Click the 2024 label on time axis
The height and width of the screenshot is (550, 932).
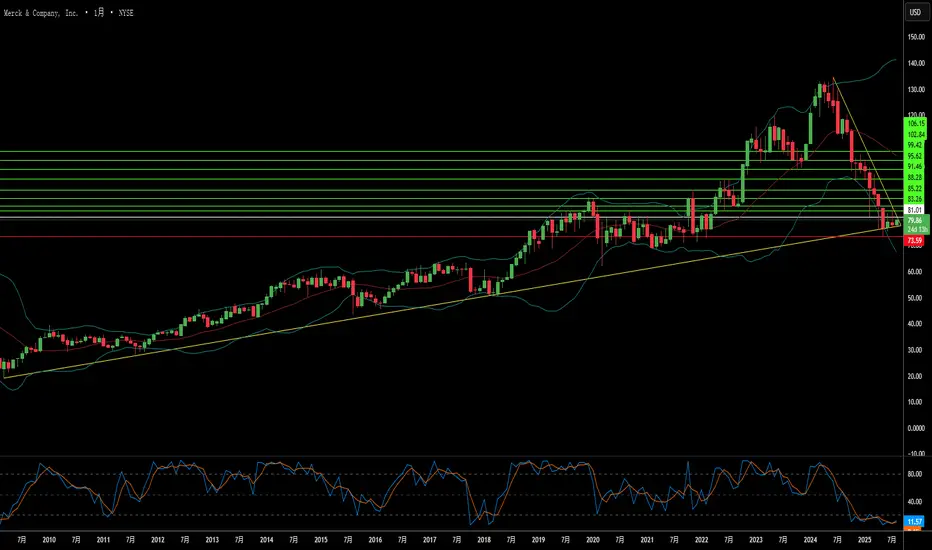click(808, 539)
